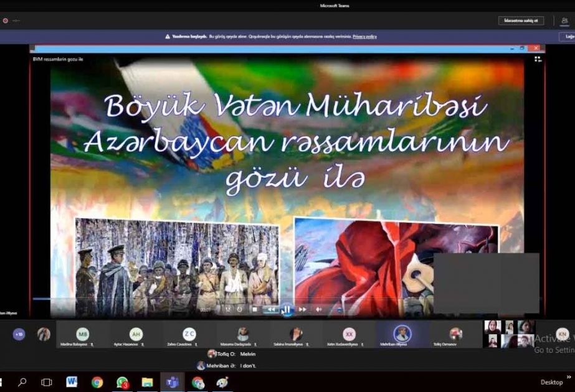Screen dimensions: 575x392
Task: Click the 'BVM ressamlarin gozu ile' video title
Action: coord(58,59)
